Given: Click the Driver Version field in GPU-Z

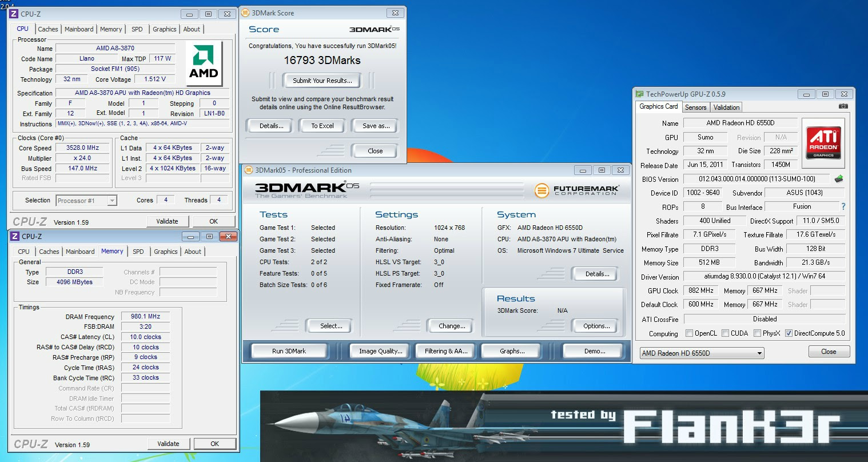Looking at the screenshot, I should click(x=765, y=276).
